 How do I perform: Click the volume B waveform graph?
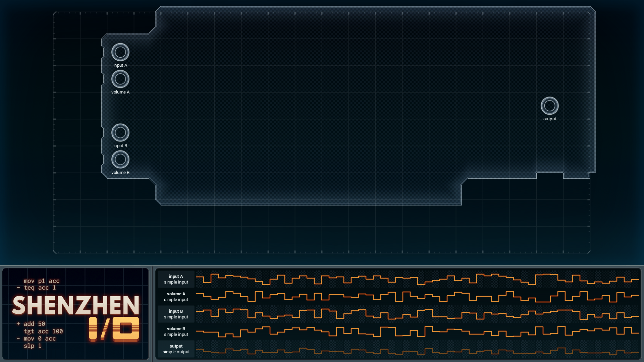[x=417, y=331]
